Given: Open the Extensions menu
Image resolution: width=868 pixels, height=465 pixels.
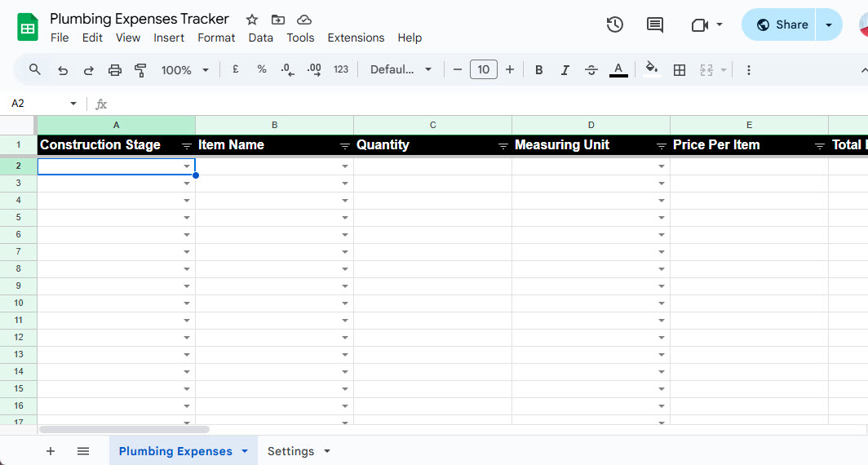Looking at the screenshot, I should [x=356, y=38].
